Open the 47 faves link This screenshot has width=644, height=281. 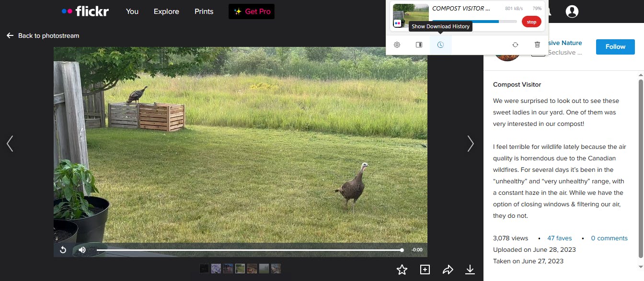click(560, 238)
